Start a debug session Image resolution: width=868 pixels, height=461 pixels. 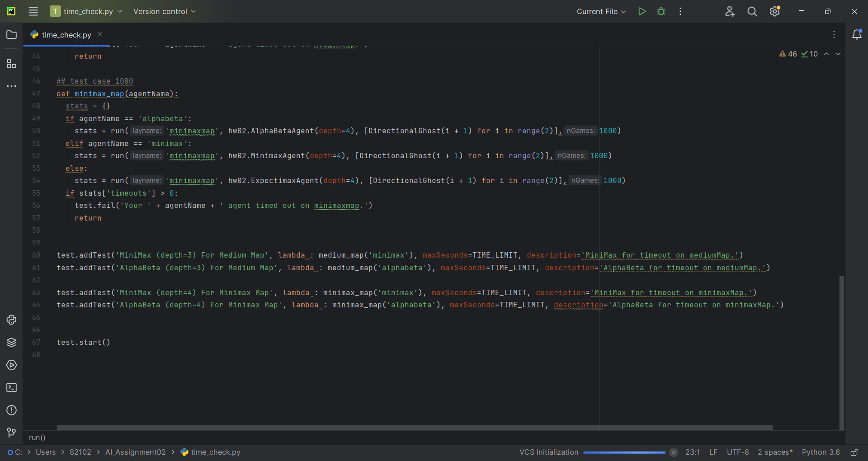(661, 11)
